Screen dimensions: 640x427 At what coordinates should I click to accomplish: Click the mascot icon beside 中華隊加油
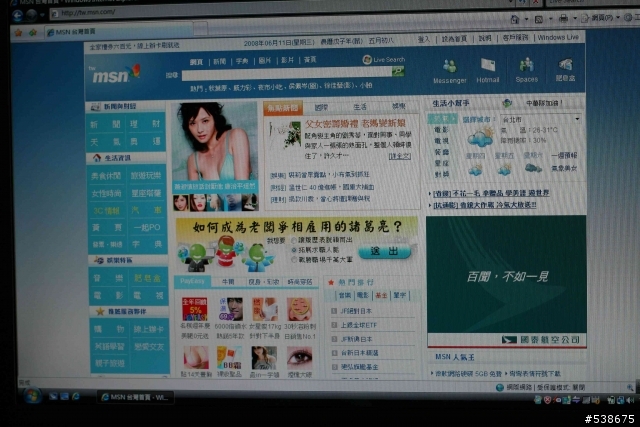(507, 103)
